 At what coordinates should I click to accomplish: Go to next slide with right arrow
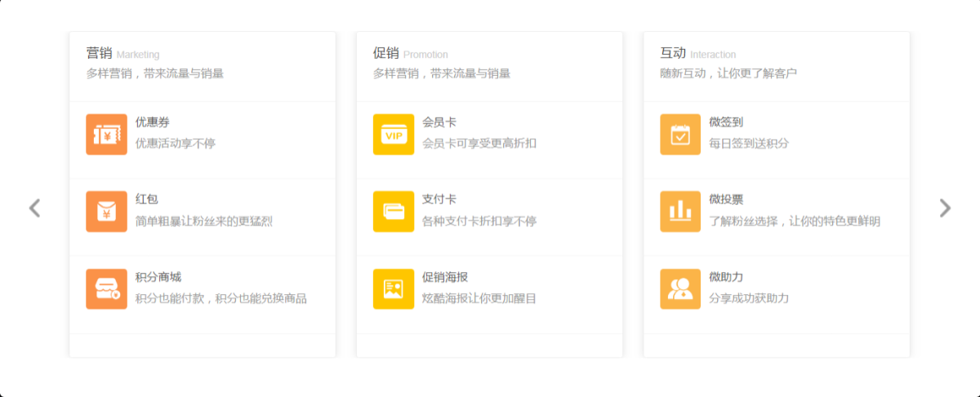945,208
